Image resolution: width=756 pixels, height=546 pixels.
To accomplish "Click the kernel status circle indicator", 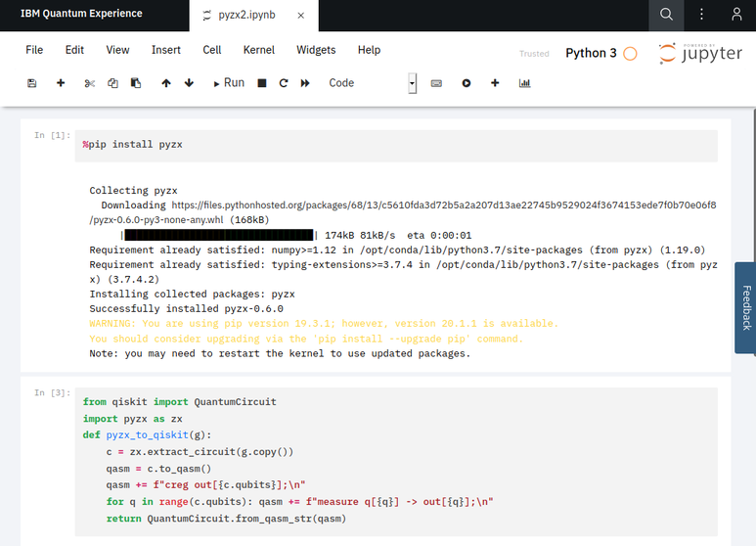I will 630,54.
